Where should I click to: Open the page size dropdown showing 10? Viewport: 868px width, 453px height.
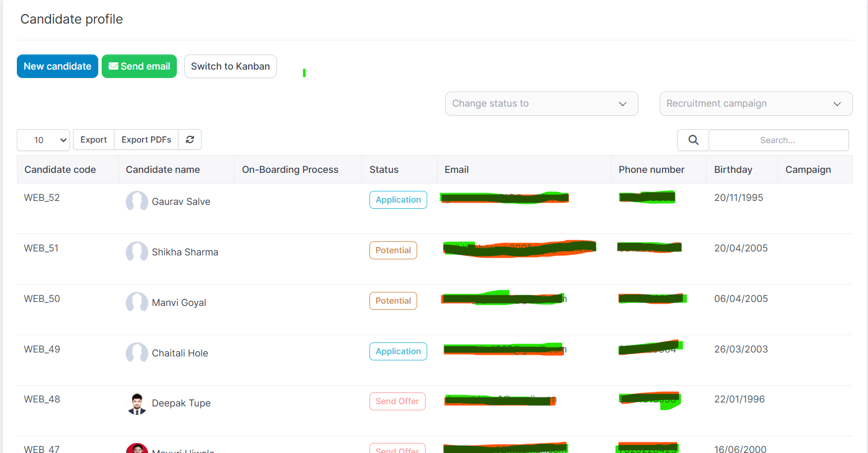click(x=43, y=140)
